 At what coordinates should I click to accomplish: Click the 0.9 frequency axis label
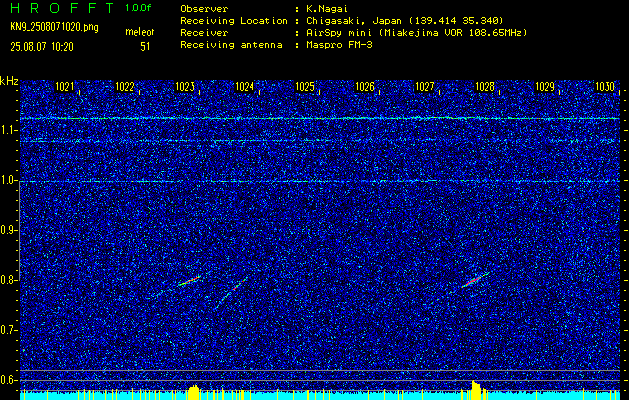[8, 230]
